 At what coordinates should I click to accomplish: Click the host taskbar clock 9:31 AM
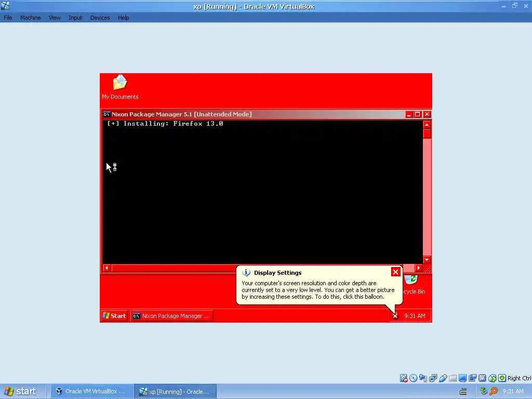click(513, 391)
